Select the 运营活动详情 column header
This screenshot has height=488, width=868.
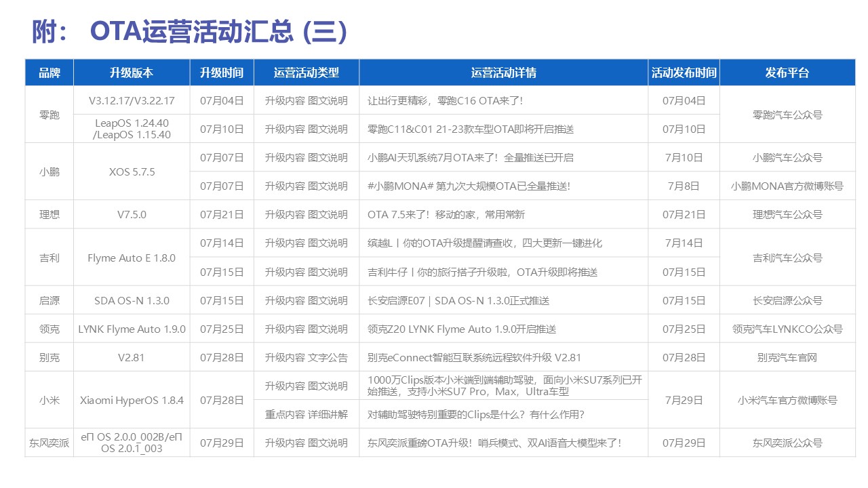504,73
